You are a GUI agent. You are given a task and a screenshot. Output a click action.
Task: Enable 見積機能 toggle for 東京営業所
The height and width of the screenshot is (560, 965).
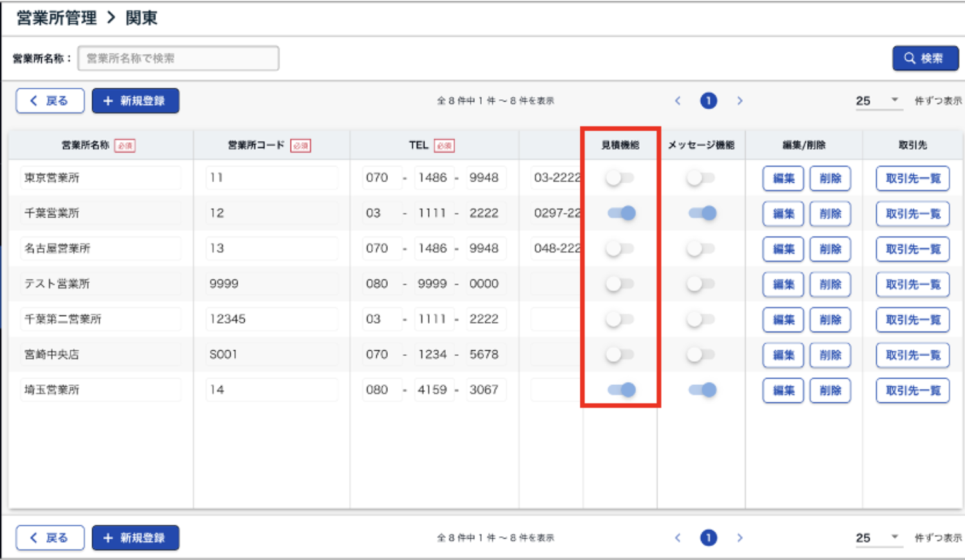pyautogui.click(x=620, y=178)
